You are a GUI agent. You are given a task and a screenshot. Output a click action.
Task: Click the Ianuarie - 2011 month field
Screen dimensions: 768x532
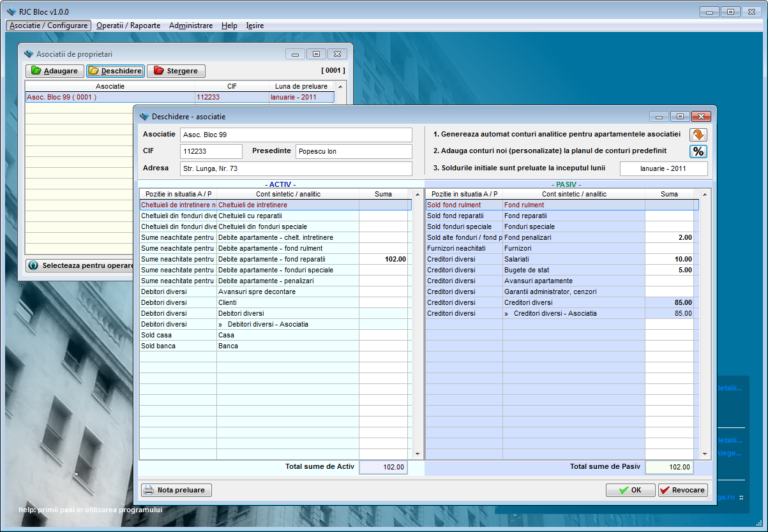664,168
